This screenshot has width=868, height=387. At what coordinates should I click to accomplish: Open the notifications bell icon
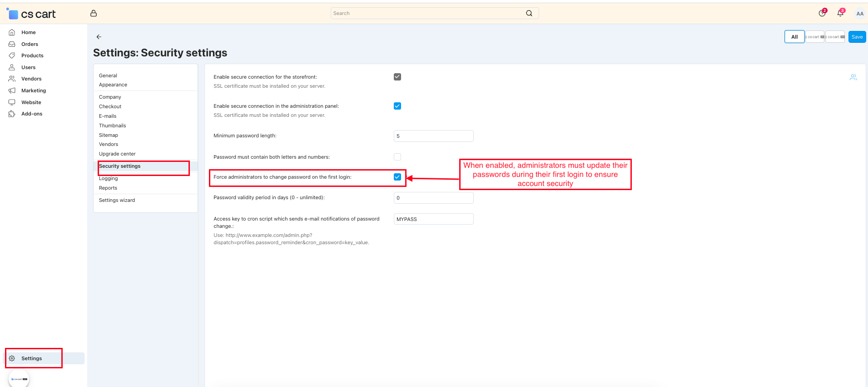click(840, 13)
